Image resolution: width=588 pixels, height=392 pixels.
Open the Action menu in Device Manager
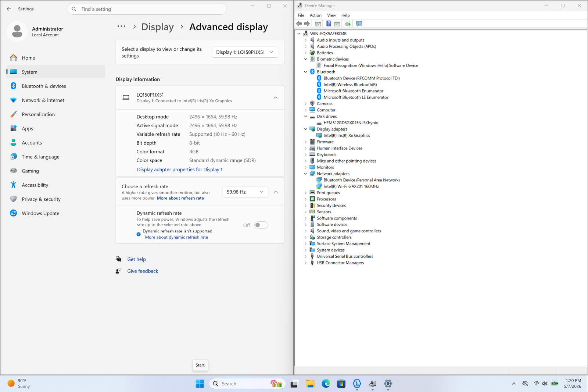(315, 15)
